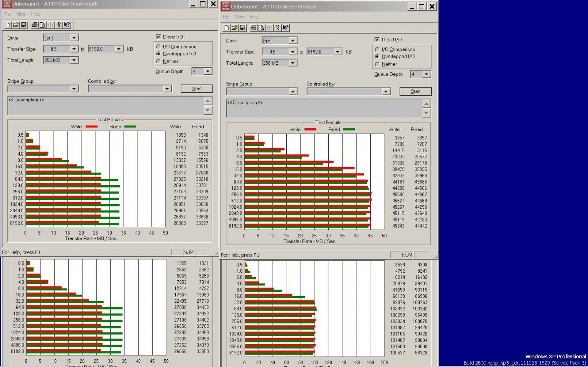Open Controlled by dropdown in left window
The width and height of the screenshot is (588, 367).
[167, 89]
